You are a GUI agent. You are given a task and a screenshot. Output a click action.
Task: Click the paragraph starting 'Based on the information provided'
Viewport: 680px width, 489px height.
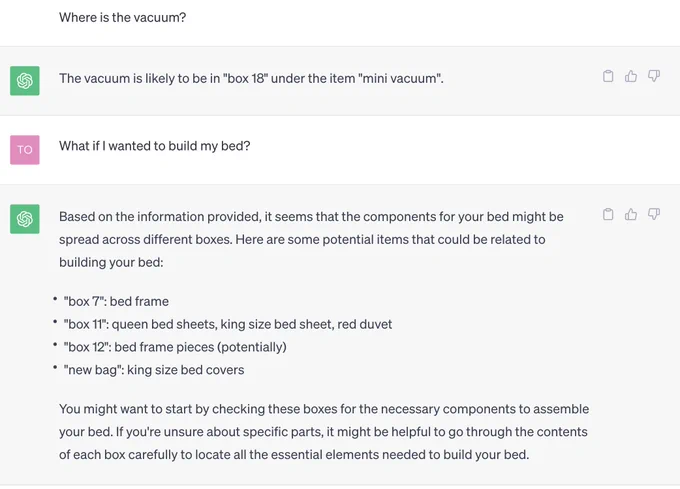click(311, 239)
